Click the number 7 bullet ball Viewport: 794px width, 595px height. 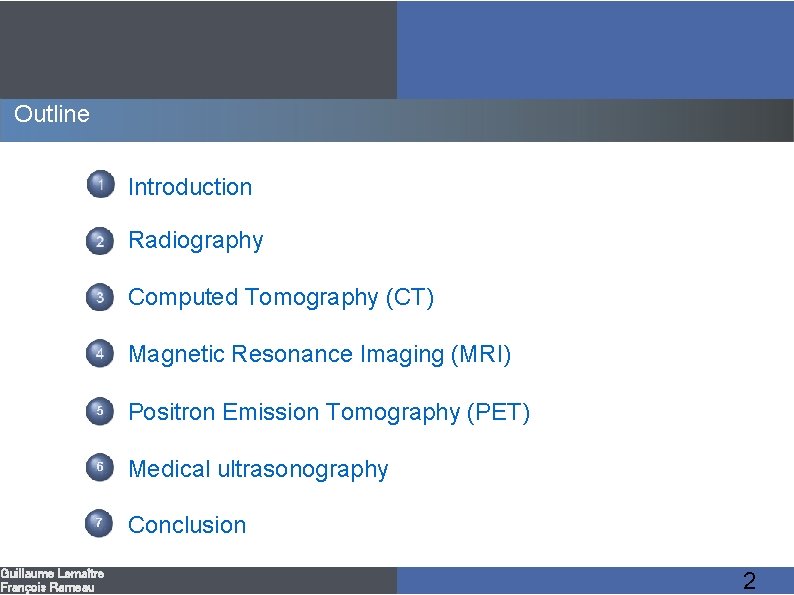coord(99,523)
